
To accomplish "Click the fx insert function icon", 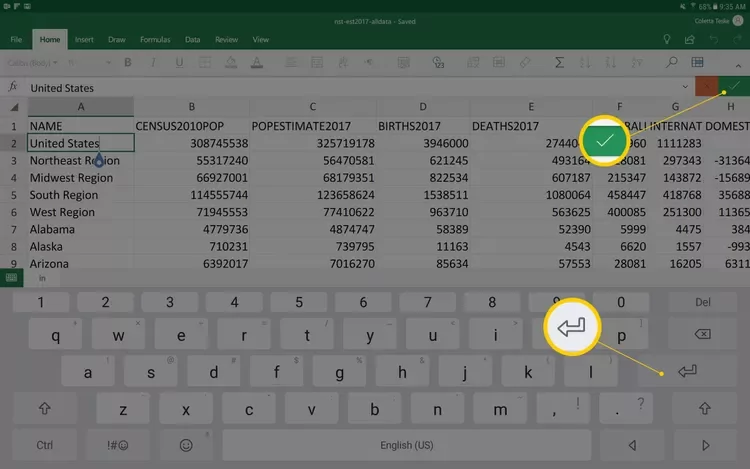I will click(13, 88).
